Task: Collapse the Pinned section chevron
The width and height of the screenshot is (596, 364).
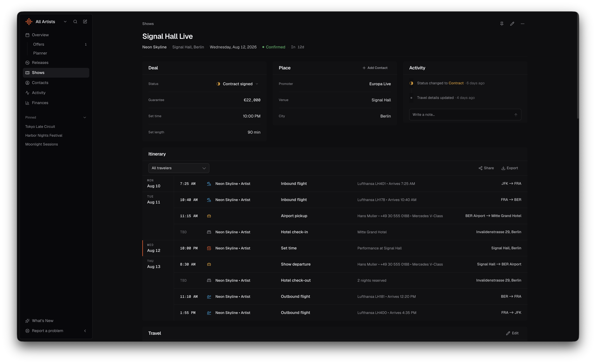Action: (x=85, y=118)
